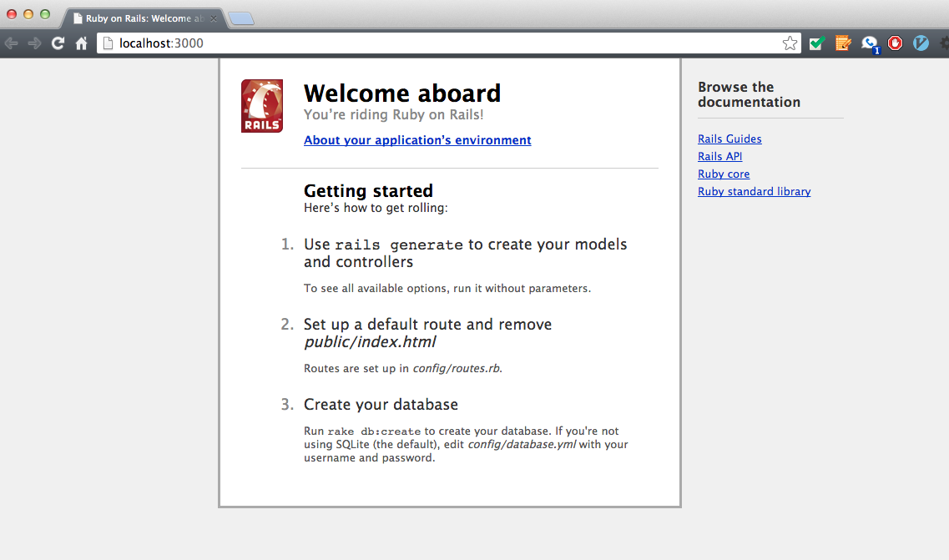The height and width of the screenshot is (560, 949).
Task: Click the "rails generate" code text
Action: (399, 245)
